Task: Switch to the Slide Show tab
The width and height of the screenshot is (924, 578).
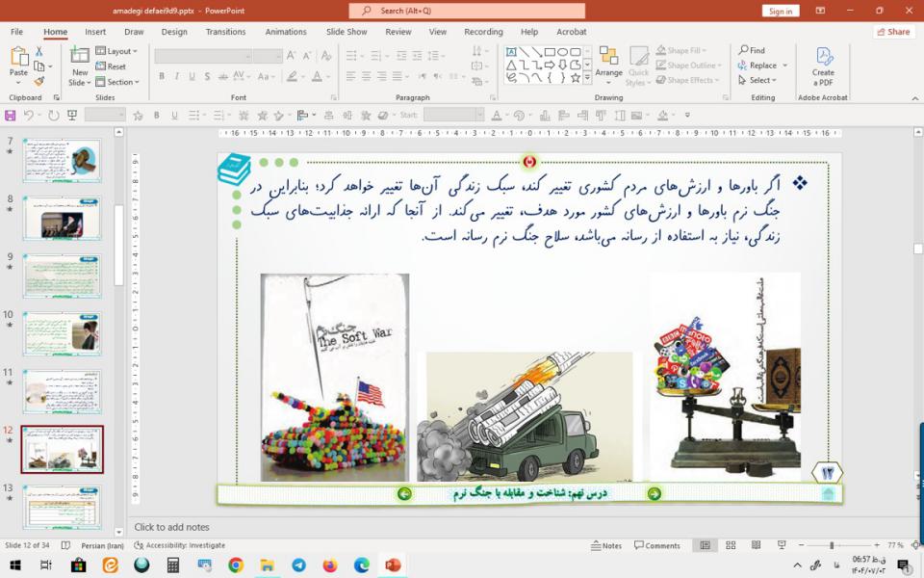Action: pos(346,32)
